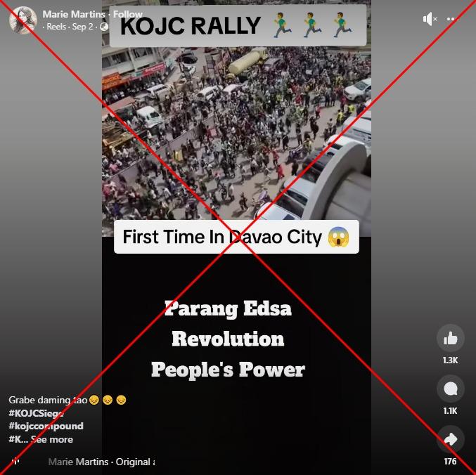Click the globe public audience icon
This screenshot has height=475, width=476.
(104, 27)
